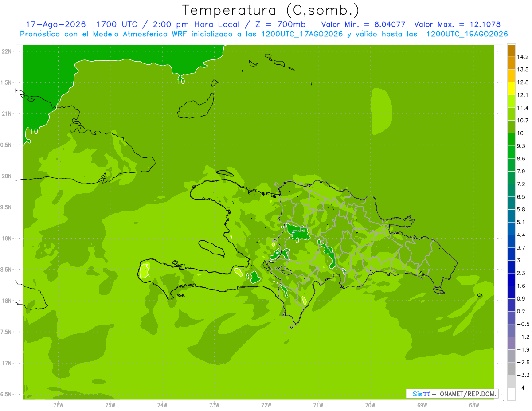Click the '70W' longitude label

[370, 405]
